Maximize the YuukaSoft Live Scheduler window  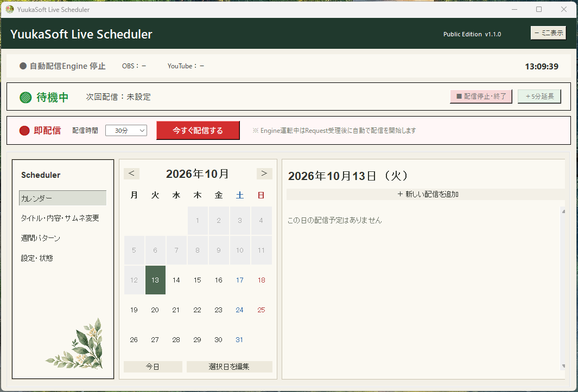(539, 9)
